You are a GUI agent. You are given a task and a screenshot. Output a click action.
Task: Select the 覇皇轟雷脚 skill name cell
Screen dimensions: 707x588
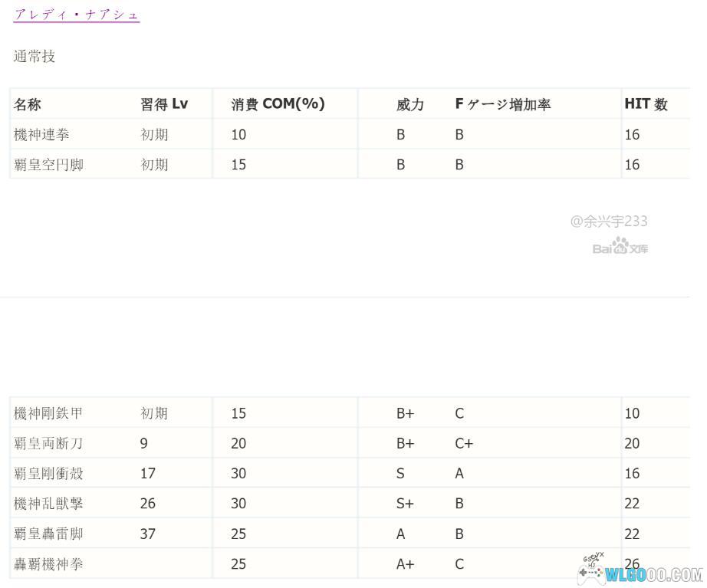[48, 534]
